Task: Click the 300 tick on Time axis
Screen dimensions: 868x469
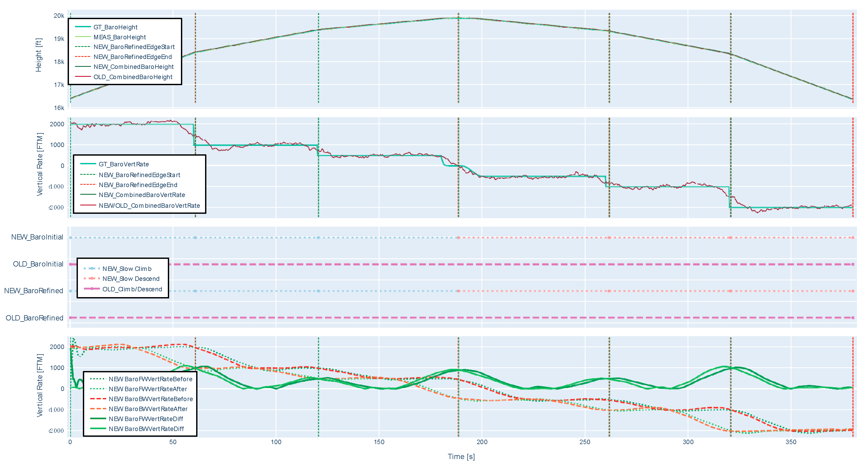Action: tap(688, 442)
